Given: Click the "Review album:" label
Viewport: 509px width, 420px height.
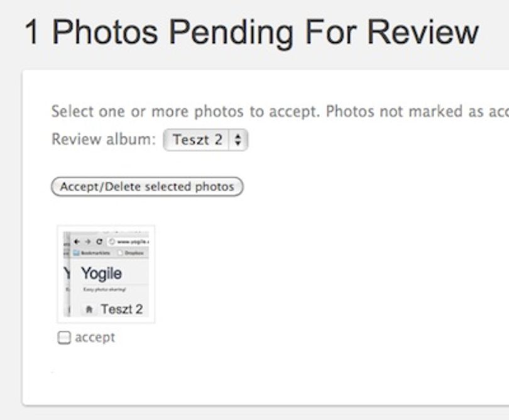Looking at the screenshot, I should (x=104, y=140).
